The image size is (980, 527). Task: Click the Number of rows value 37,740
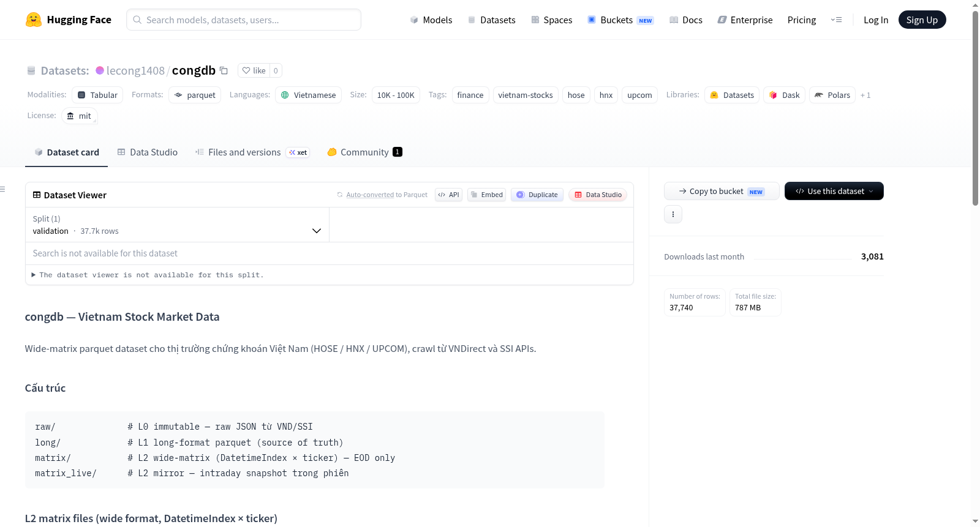coord(681,308)
